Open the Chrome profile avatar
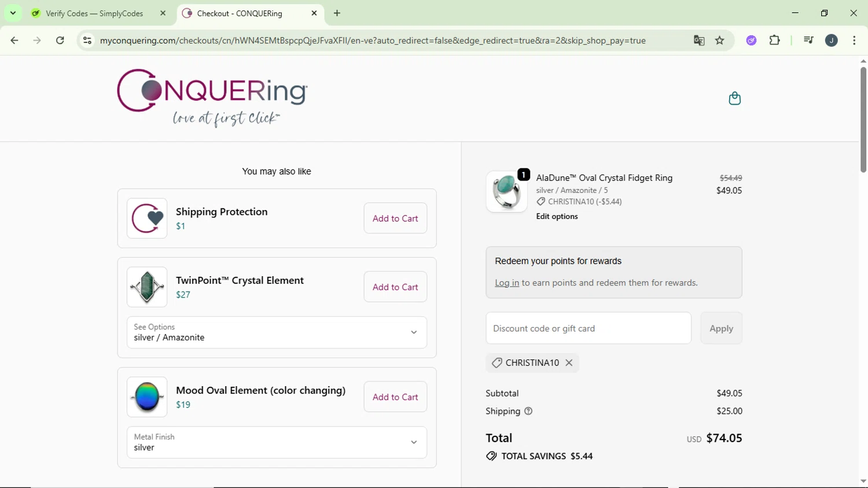Image resolution: width=868 pixels, height=488 pixels. tap(832, 41)
